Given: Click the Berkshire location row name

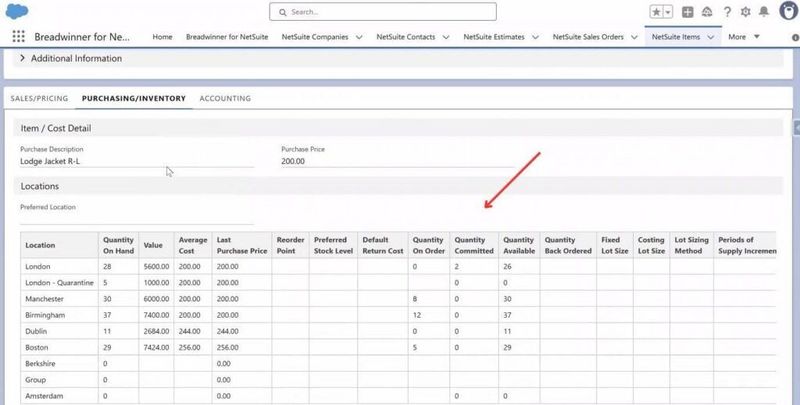Looking at the screenshot, I should (x=40, y=364).
